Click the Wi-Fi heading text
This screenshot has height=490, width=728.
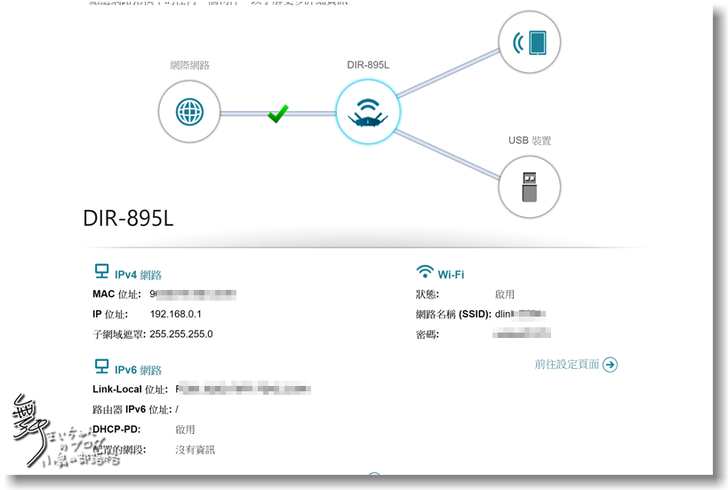click(451, 275)
